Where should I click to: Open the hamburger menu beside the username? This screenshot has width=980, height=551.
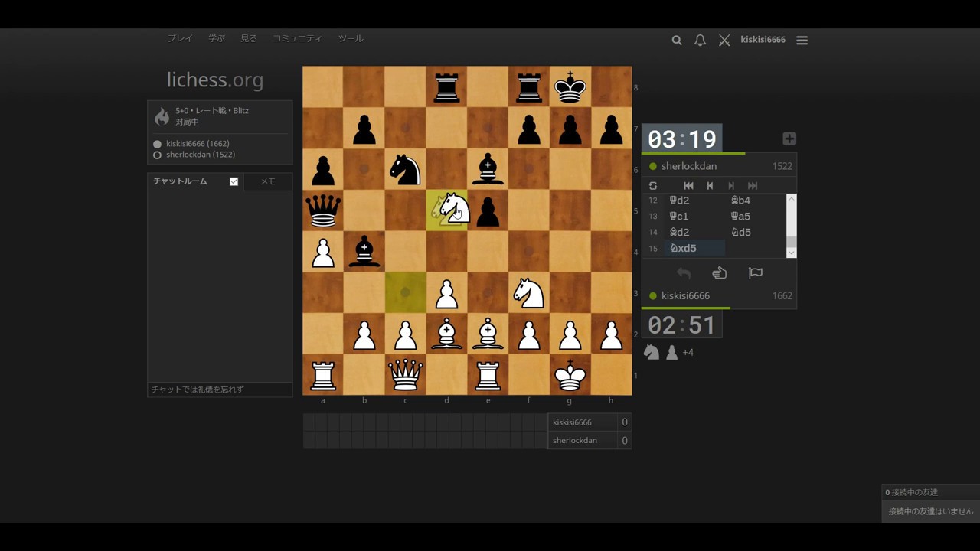(x=802, y=40)
